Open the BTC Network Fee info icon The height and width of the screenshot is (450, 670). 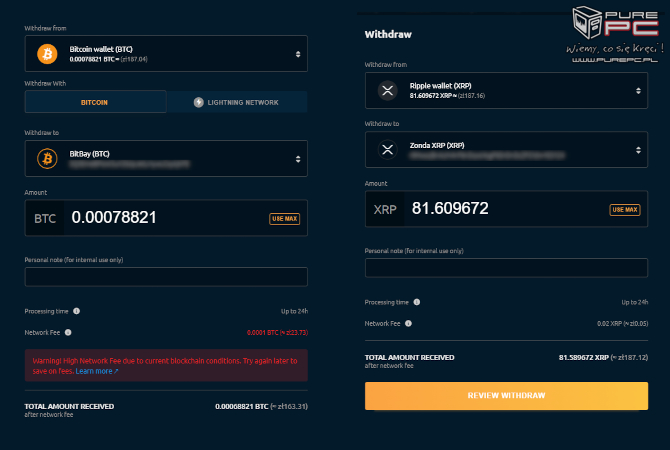click(x=68, y=332)
